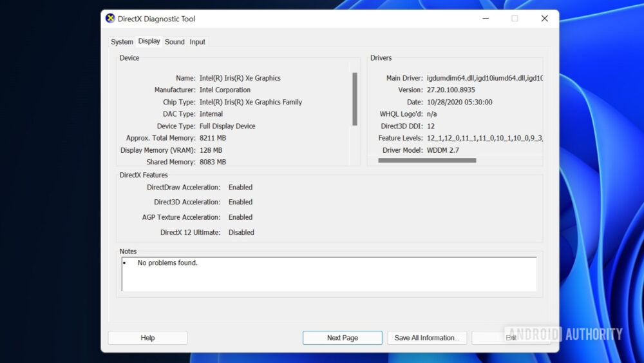644x363 pixels.
Task: Click the Next Page button
Action: (342, 338)
